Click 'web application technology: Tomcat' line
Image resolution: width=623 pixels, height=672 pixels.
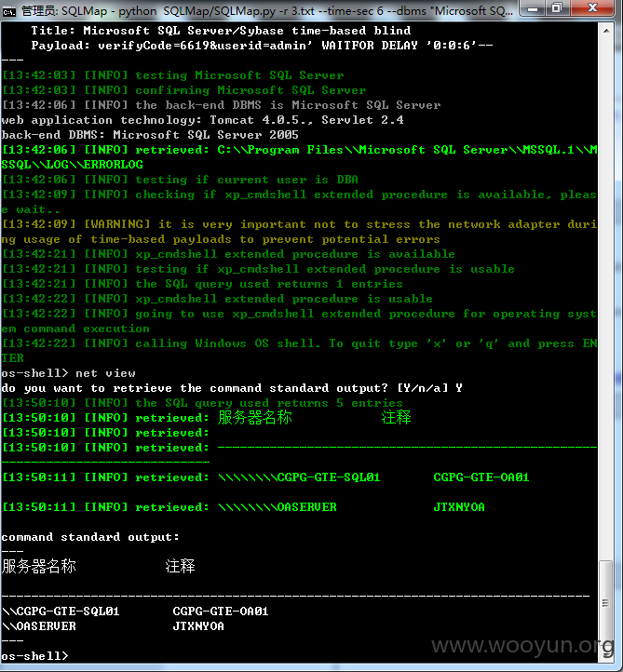202,120
